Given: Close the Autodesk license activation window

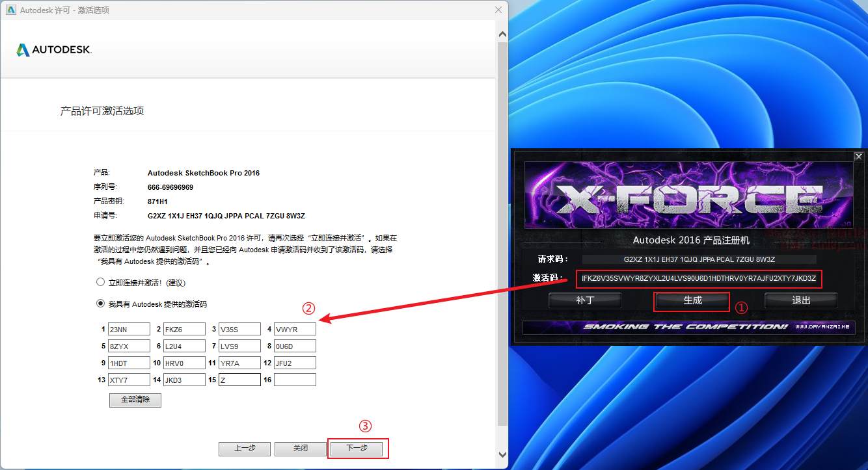Looking at the screenshot, I should (x=498, y=10).
